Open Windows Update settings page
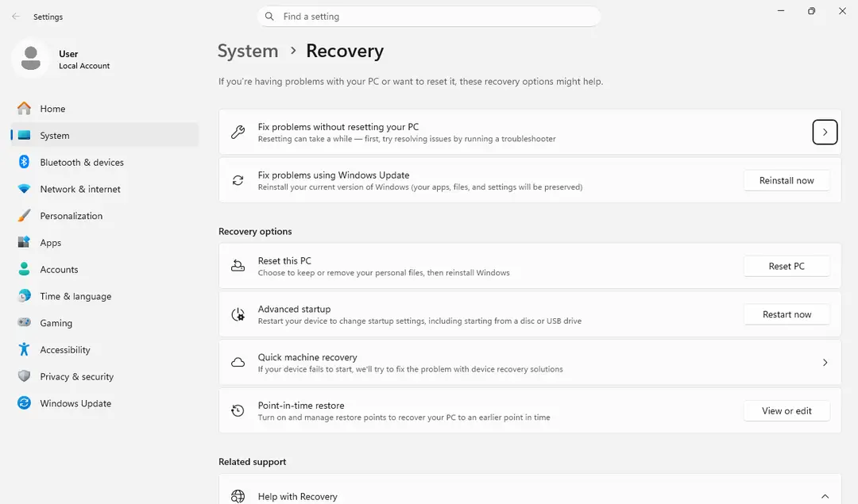Image resolution: width=858 pixels, height=504 pixels. click(x=105, y=403)
